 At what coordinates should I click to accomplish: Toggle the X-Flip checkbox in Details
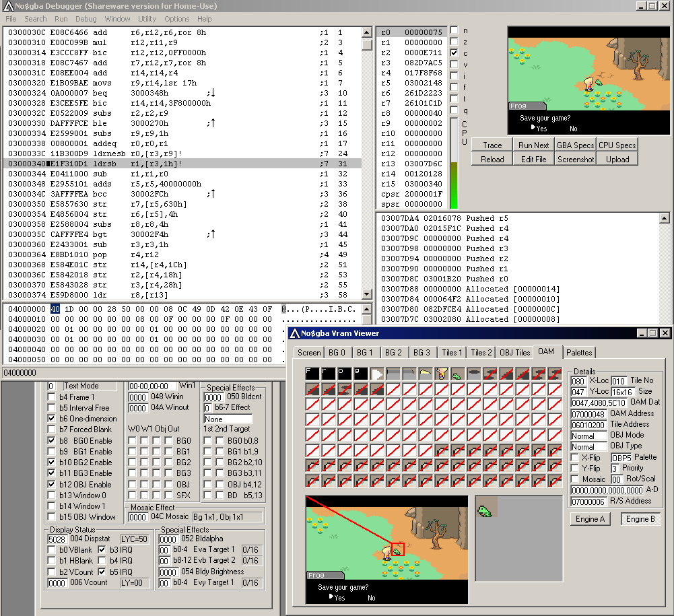click(575, 457)
